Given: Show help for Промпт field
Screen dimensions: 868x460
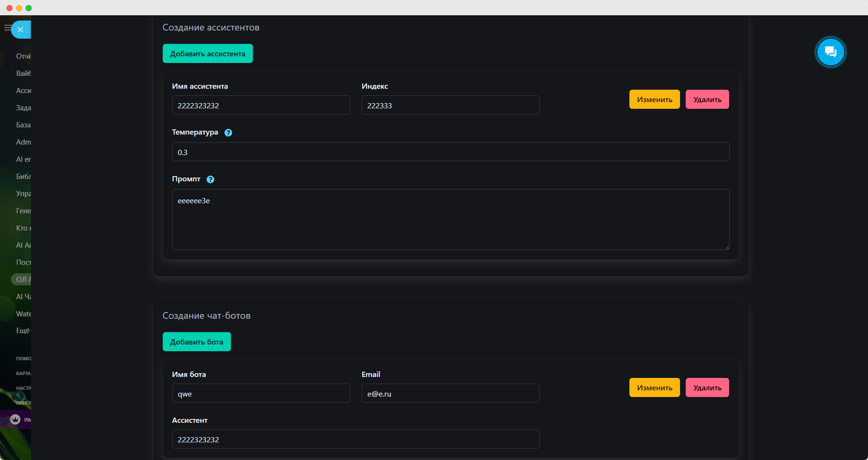Looking at the screenshot, I should (210, 179).
